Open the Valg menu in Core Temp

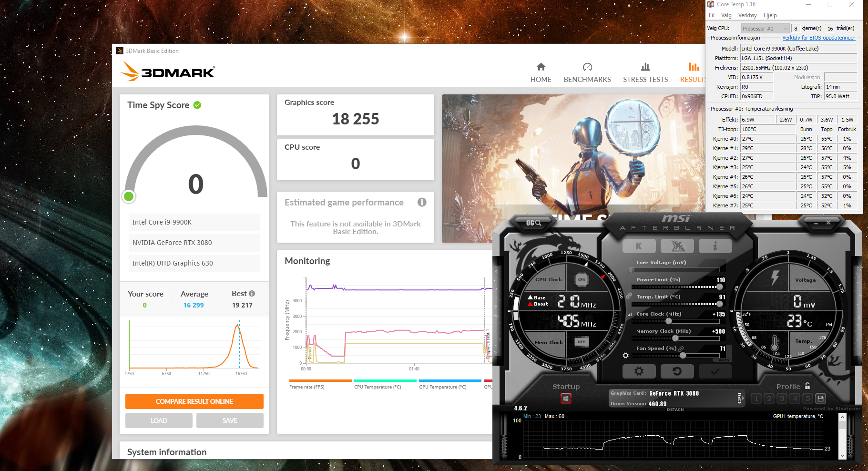726,15
